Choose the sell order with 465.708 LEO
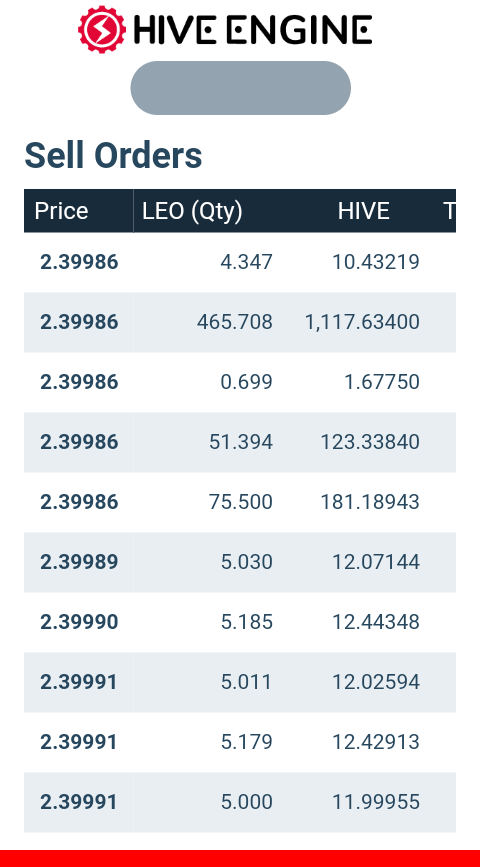This screenshot has height=867, width=480. click(240, 322)
